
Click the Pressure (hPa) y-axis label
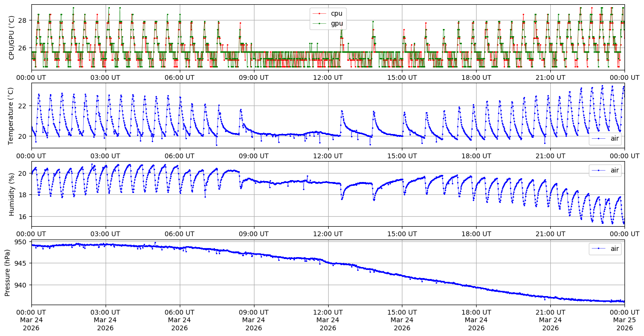(x=8, y=272)
